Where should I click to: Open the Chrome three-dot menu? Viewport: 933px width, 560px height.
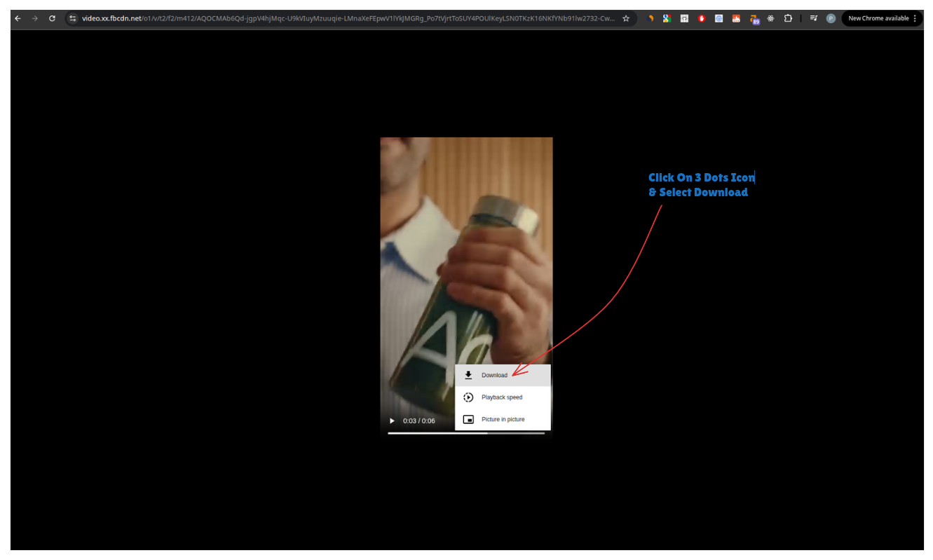(915, 18)
